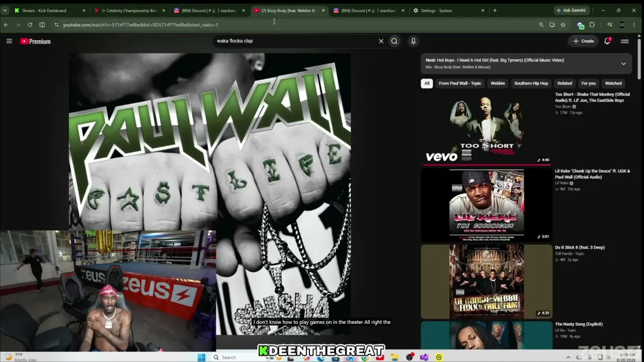The width and height of the screenshot is (644, 362).
Task: Click the Too $hort vevo thumbnail
Action: click(x=486, y=128)
